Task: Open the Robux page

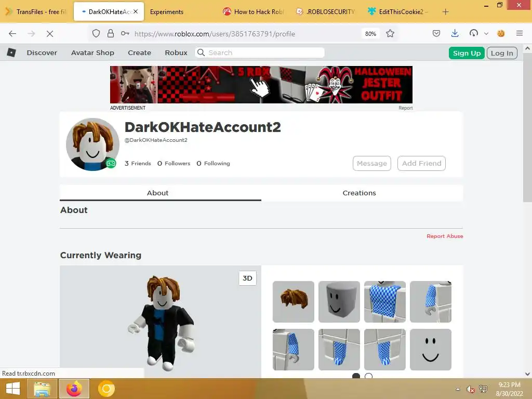Action: click(x=176, y=53)
